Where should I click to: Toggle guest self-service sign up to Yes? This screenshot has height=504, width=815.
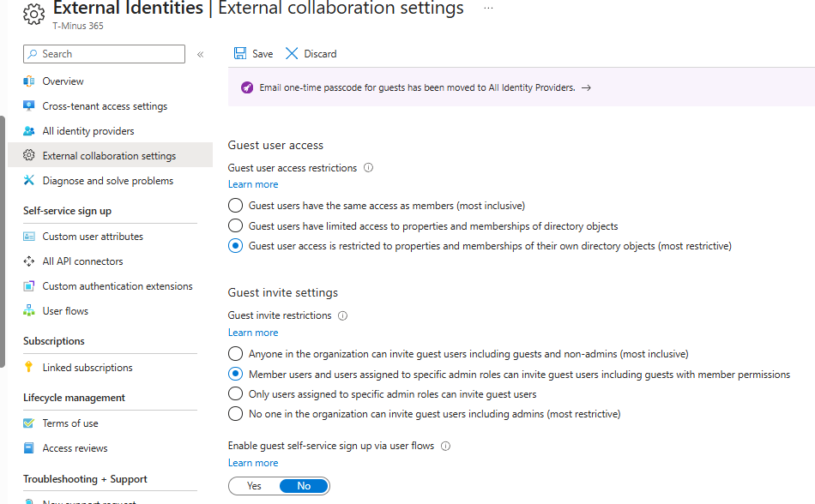click(x=254, y=486)
